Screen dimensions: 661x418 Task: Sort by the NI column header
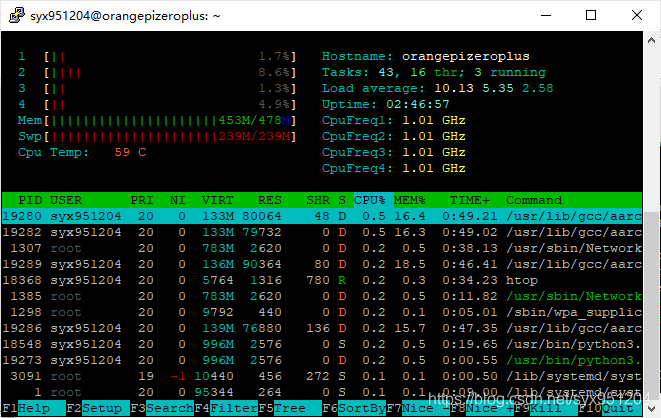pyautogui.click(x=177, y=200)
